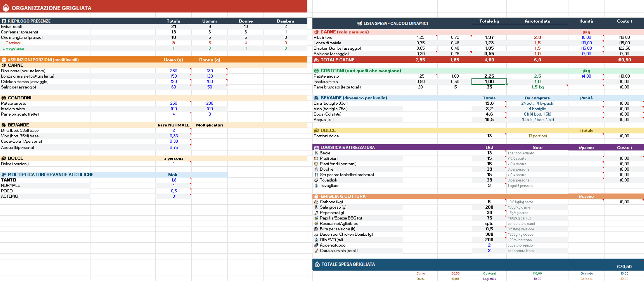Select the Accendifuoco quantity value 2
Image resolution: width=644 pixels, height=281 pixels.
489,245
